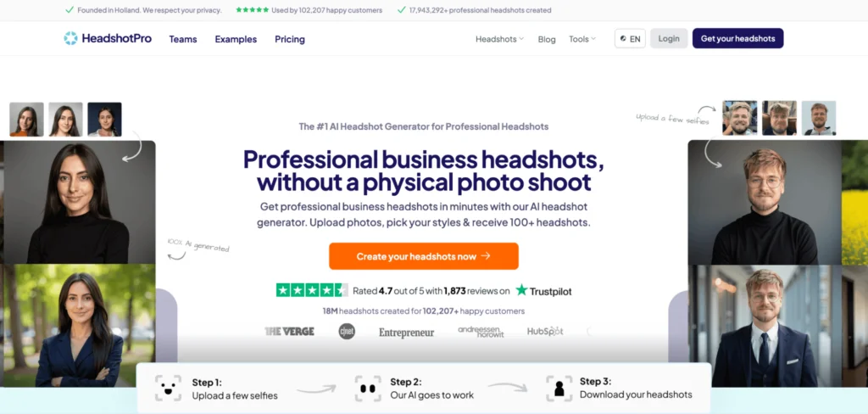Screen dimensions: 868x414
Task: Click Get your headshots button
Action: [x=737, y=38]
